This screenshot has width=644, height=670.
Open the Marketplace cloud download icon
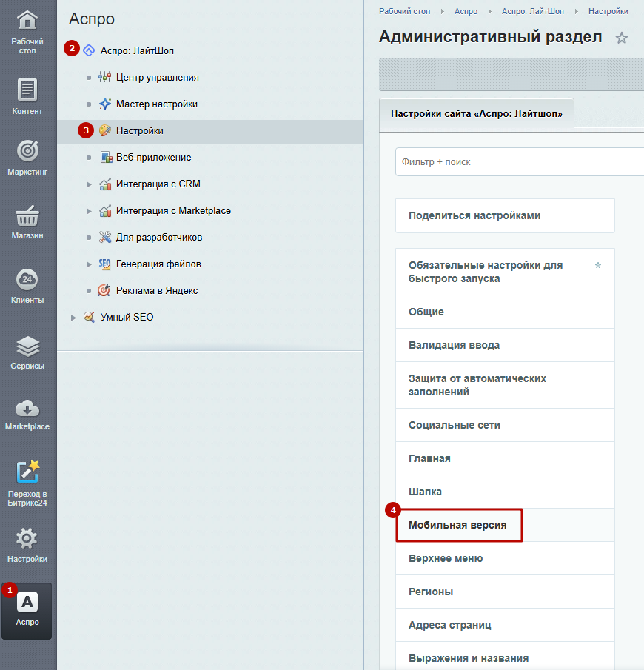click(27, 409)
